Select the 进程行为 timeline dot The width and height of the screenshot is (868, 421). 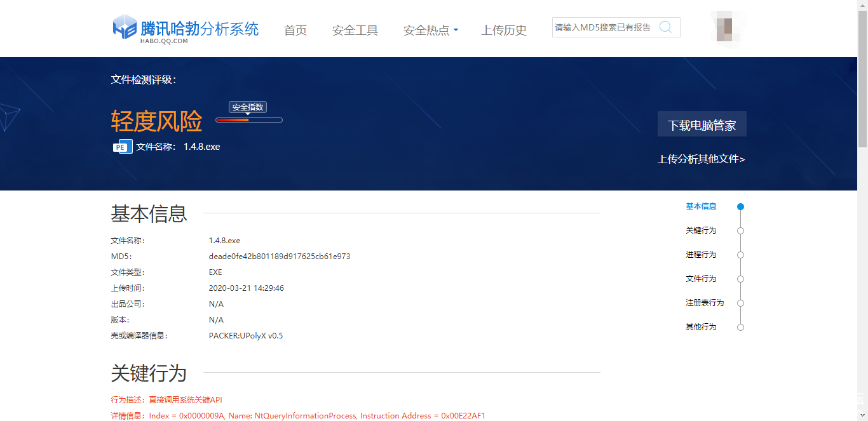click(x=740, y=255)
